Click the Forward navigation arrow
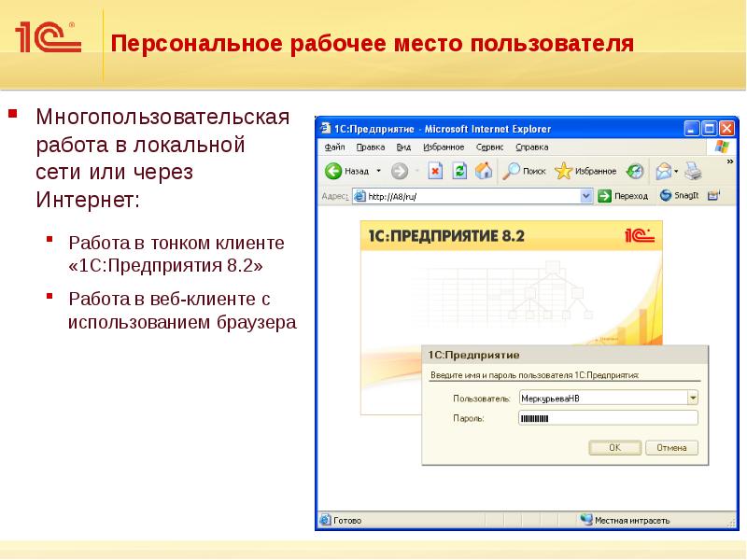Viewport: 747px width, 560px height. pyautogui.click(x=399, y=171)
